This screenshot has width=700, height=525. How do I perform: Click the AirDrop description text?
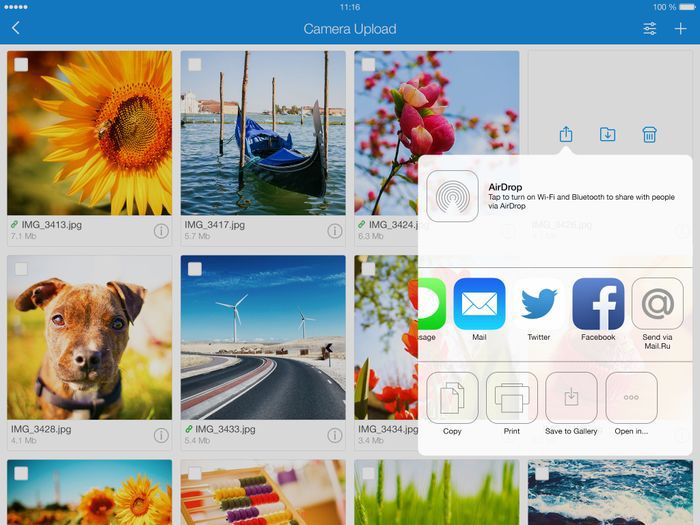pyautogui.click(x=581, y=201)
